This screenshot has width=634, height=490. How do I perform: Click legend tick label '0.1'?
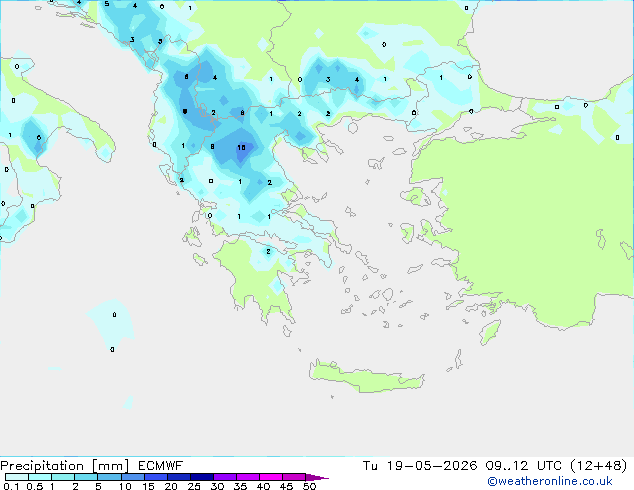pyautogui.click(x=11, y=486)
